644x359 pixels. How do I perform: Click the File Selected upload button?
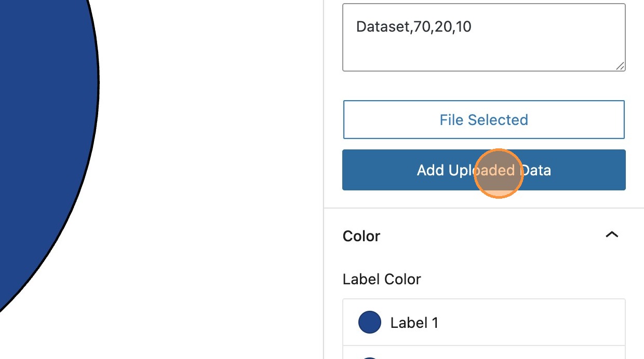click(484, 120)
